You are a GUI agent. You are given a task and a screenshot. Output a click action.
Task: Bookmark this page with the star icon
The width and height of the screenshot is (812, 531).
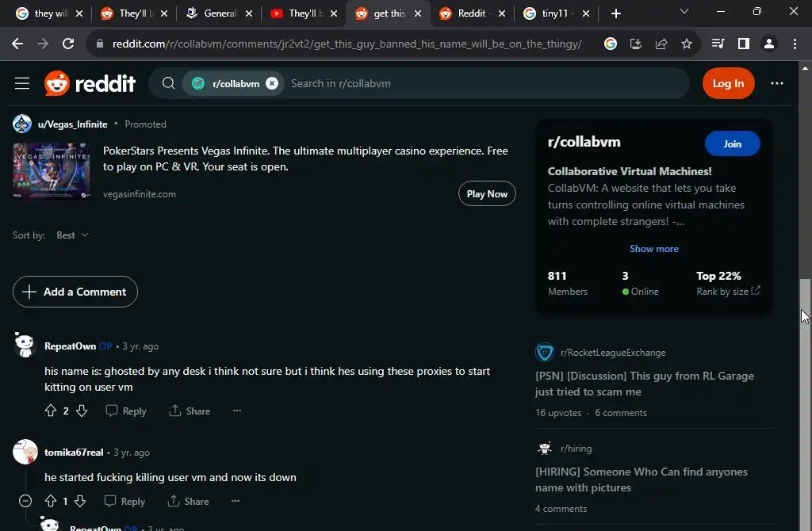(x=687, y=44)
